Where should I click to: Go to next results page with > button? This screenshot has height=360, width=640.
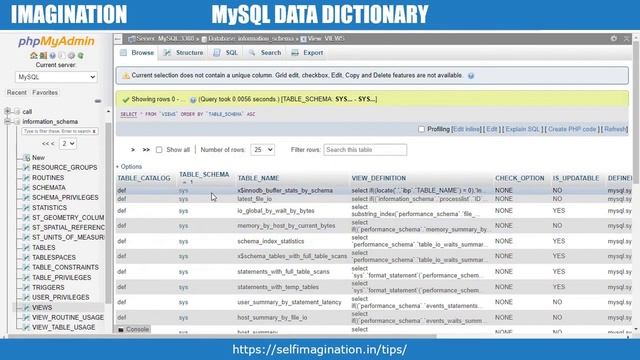click(133, 150)
